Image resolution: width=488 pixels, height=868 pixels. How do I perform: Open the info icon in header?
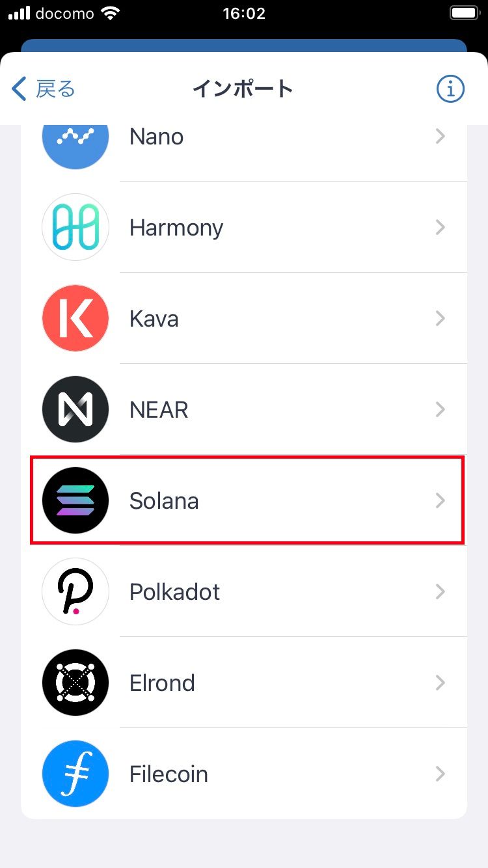click(x=450, y=88)
